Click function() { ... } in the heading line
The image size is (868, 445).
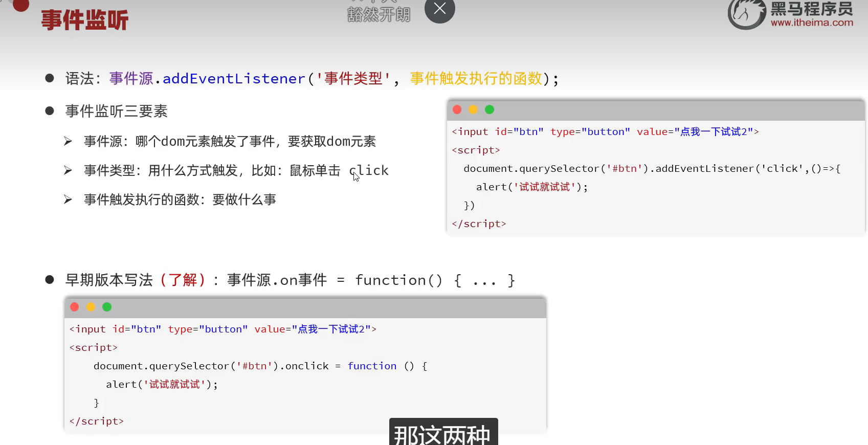point(435,280)
